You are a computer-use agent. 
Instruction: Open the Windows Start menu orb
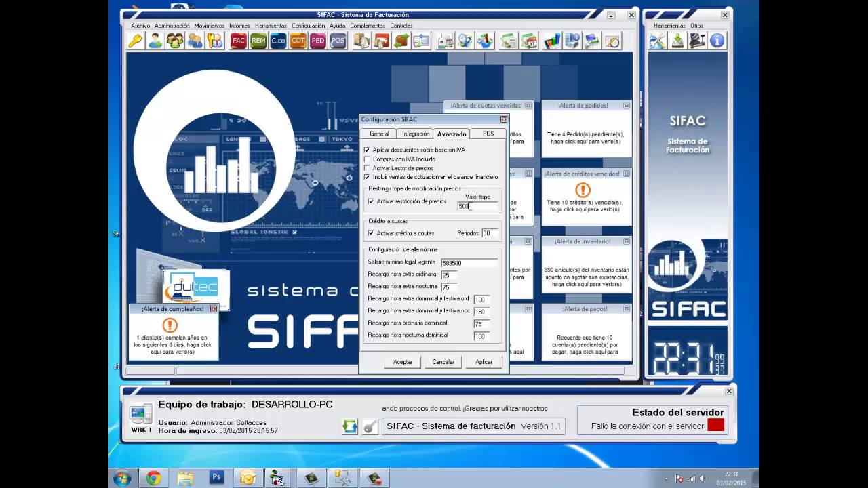click(x=122, y=478)
